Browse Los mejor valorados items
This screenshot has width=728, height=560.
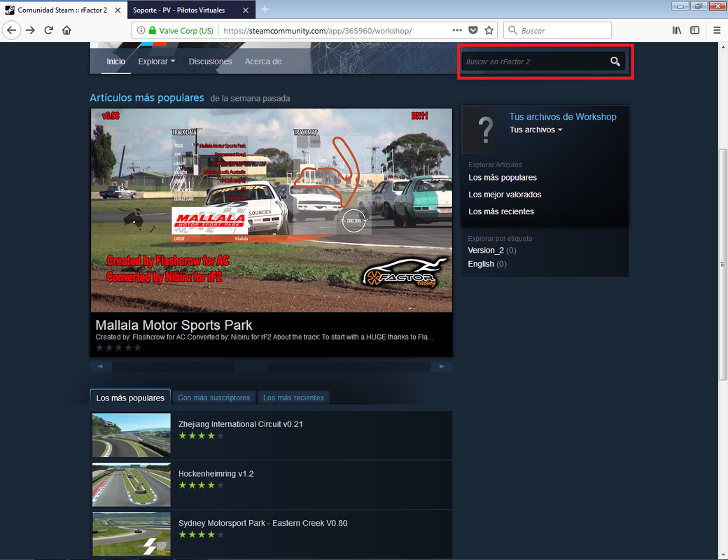pyautogui.click(x=505, y=195)
